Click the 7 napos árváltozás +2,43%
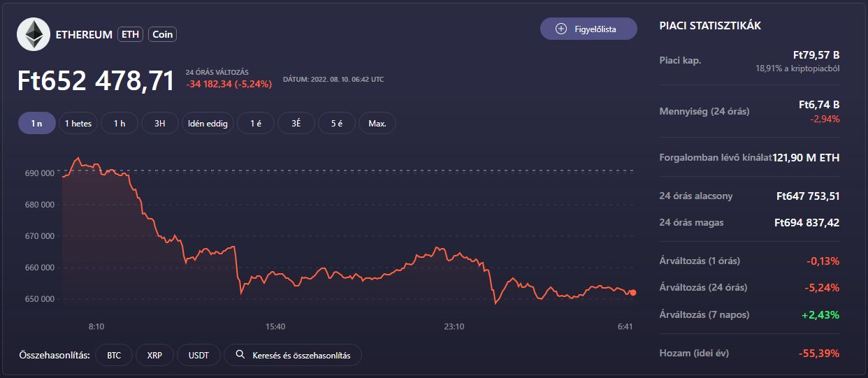868x378 pixels. point(820,315)
